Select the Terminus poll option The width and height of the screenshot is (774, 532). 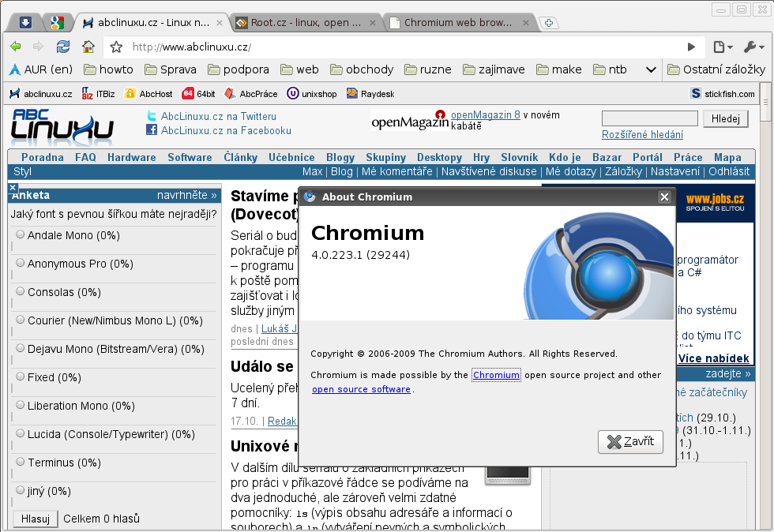coord(21,462)
